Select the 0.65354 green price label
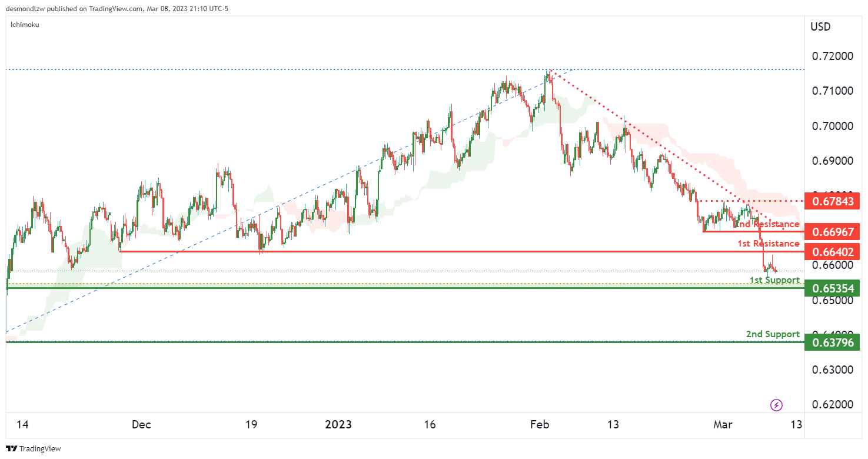868x459 pixels. point(832,288)
